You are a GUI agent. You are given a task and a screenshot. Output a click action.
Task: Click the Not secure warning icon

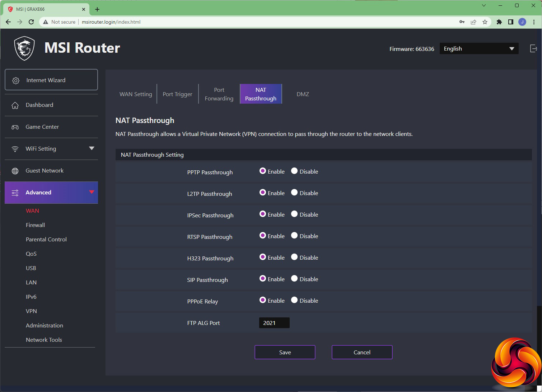[x=46, y=22]
